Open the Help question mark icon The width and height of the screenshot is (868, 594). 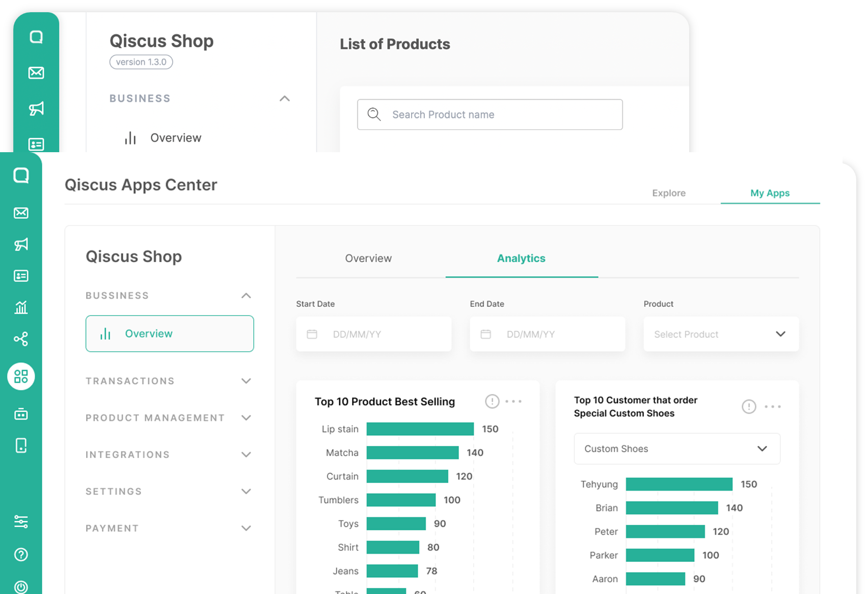pyautogui.click(x=21, y=555)
